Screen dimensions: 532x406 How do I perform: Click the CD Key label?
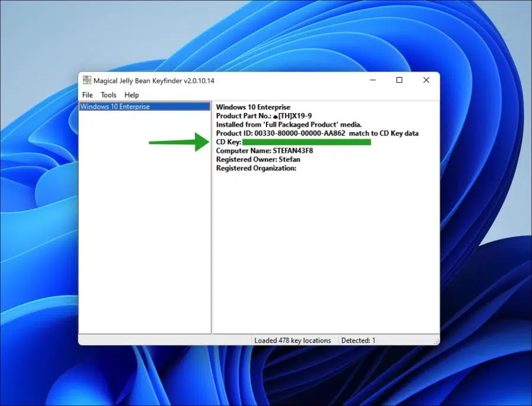point(229,142)
